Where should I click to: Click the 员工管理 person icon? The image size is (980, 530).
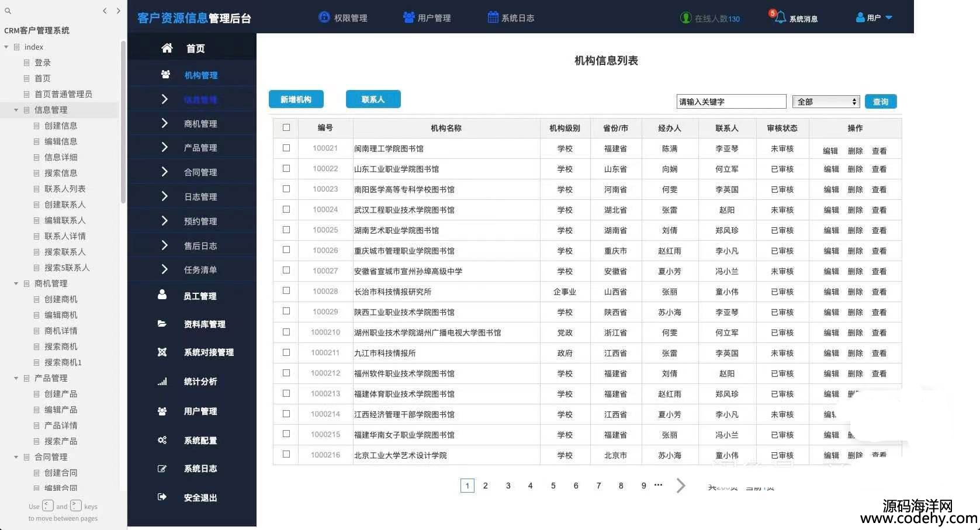point(162,295)
